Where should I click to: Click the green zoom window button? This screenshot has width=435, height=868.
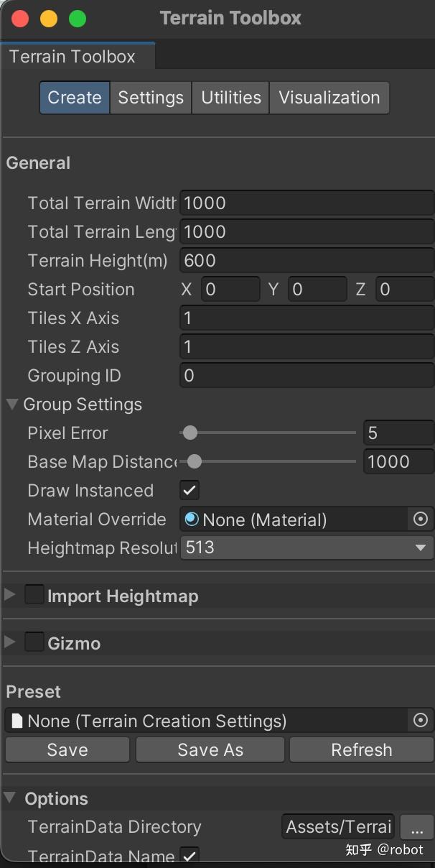tap(77, 19)
